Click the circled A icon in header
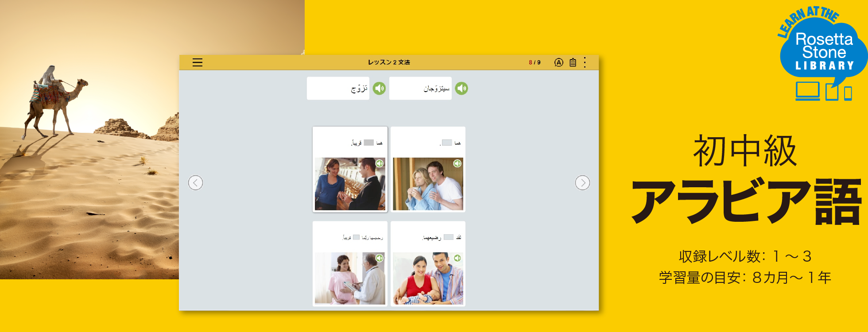 point(559,62)
